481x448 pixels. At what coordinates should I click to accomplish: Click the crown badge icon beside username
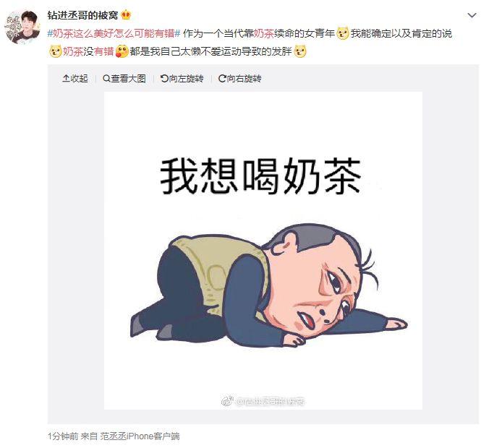[126, 14]
